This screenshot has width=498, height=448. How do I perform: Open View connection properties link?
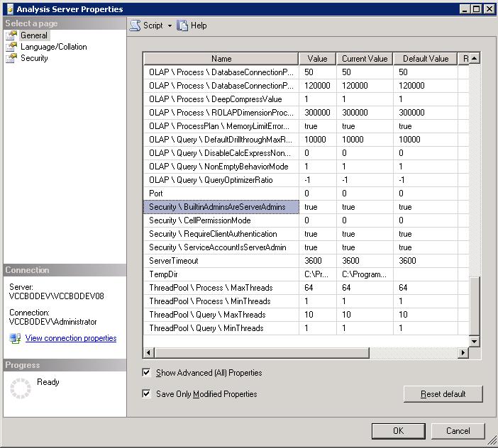(71, 339)
